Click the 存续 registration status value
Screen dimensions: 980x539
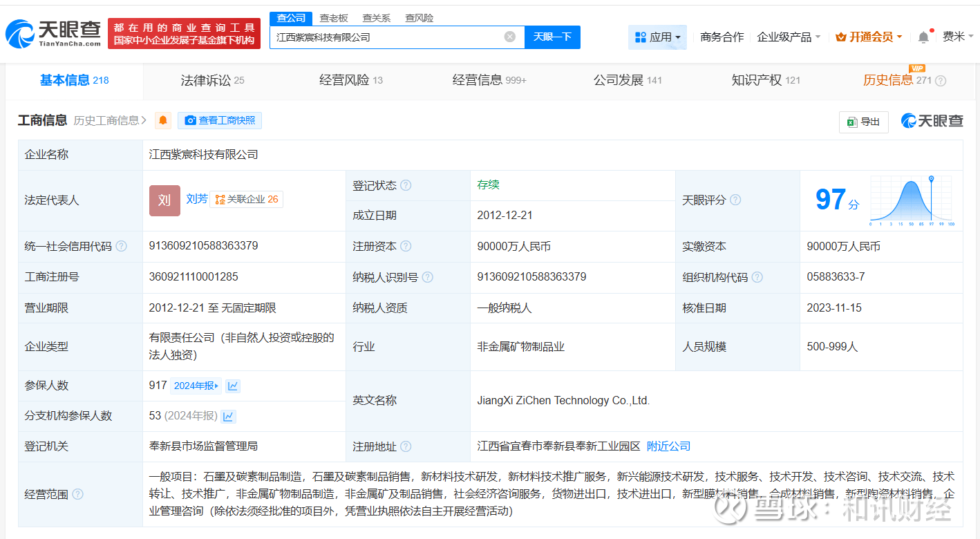coord(488,185)
